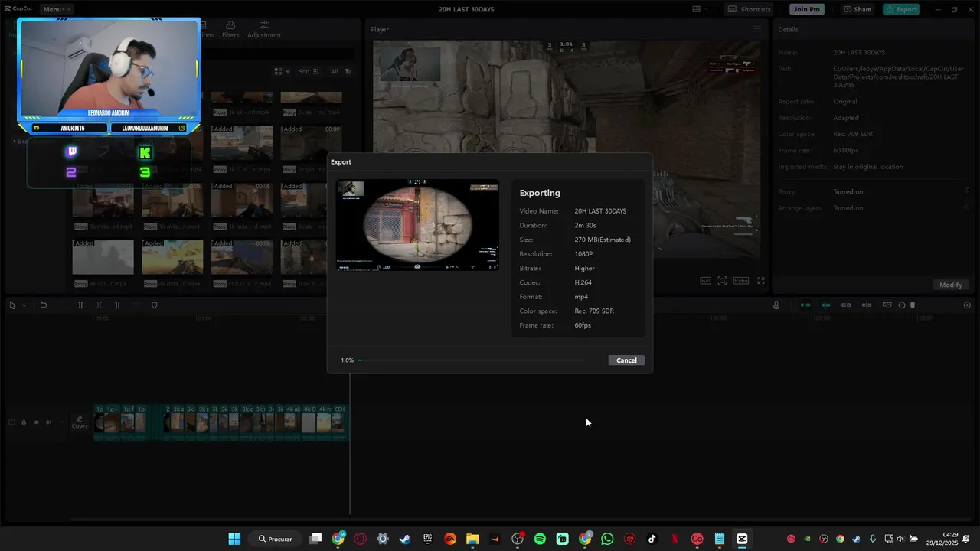Open the layout switcher dropdown in title bar
This screenshot has height=551, width=980.
tap(700, 9)
